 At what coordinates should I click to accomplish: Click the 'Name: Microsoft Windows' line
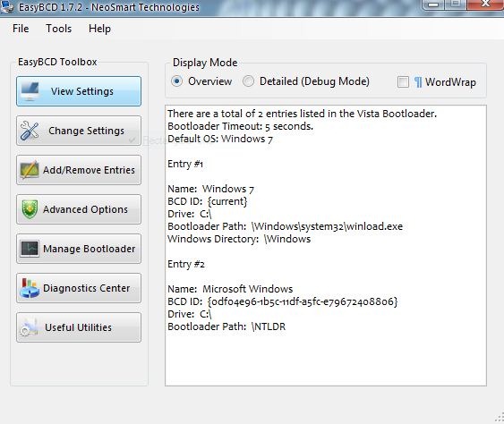point(230,289)
